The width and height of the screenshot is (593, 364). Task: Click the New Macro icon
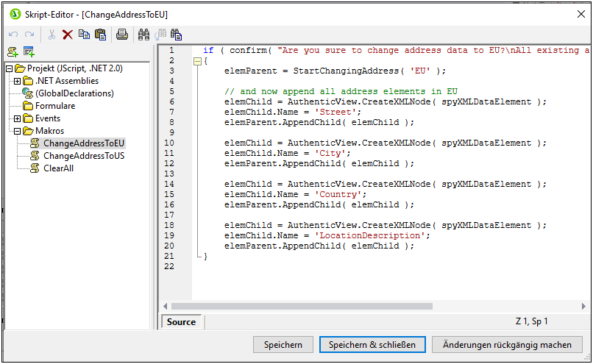click(13, 51)
